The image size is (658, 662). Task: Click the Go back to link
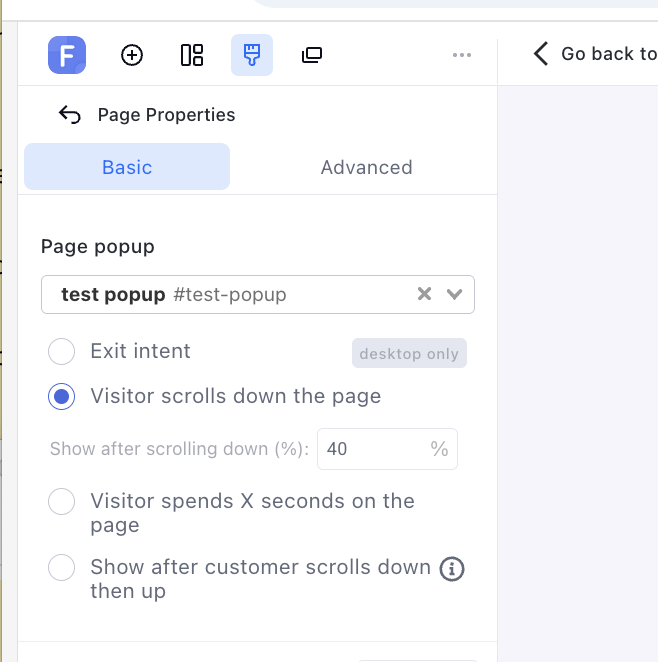coord(595,54)
